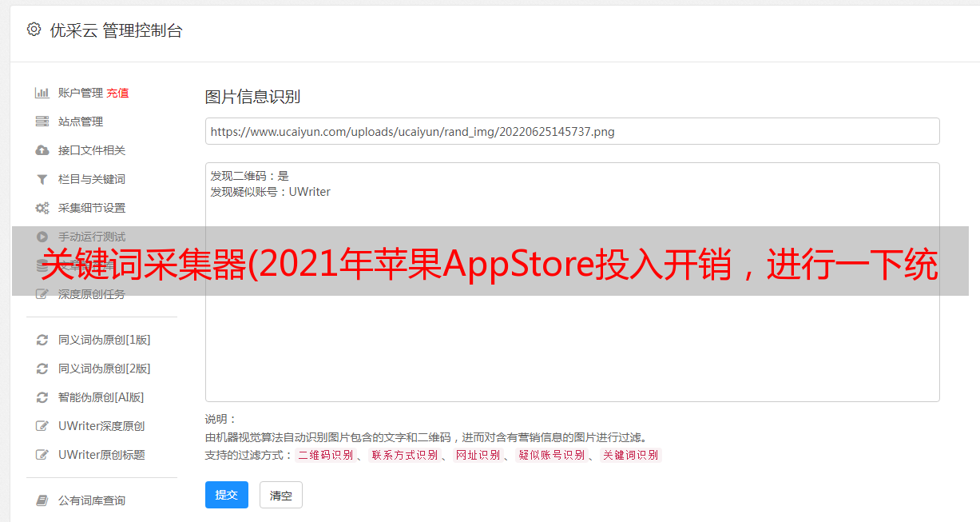Click the 联系方式识别 tag

405,455
